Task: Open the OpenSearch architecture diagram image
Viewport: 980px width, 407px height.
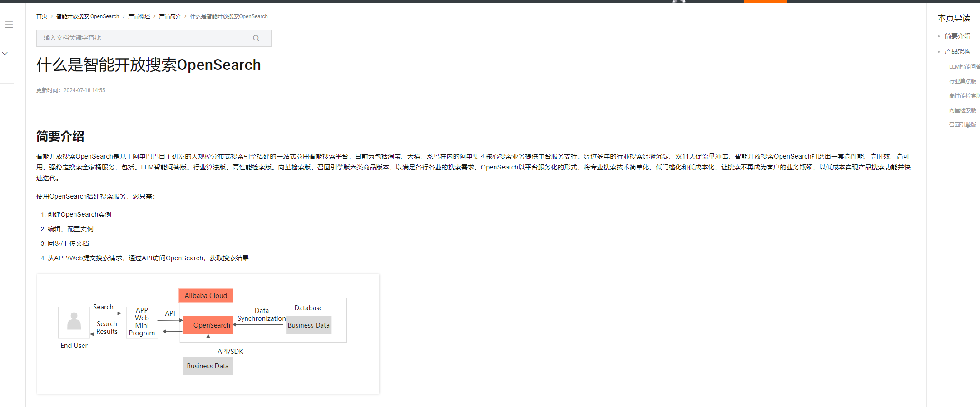Action: click(208, 334)
